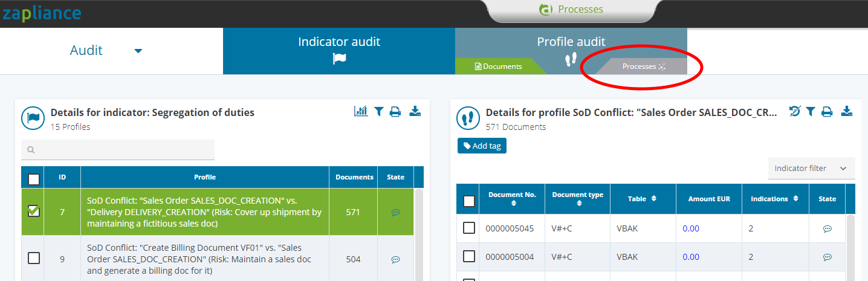The image size is (868, 281).
Task: Sort by Table column arrows
Action: (x=654, y=199)
